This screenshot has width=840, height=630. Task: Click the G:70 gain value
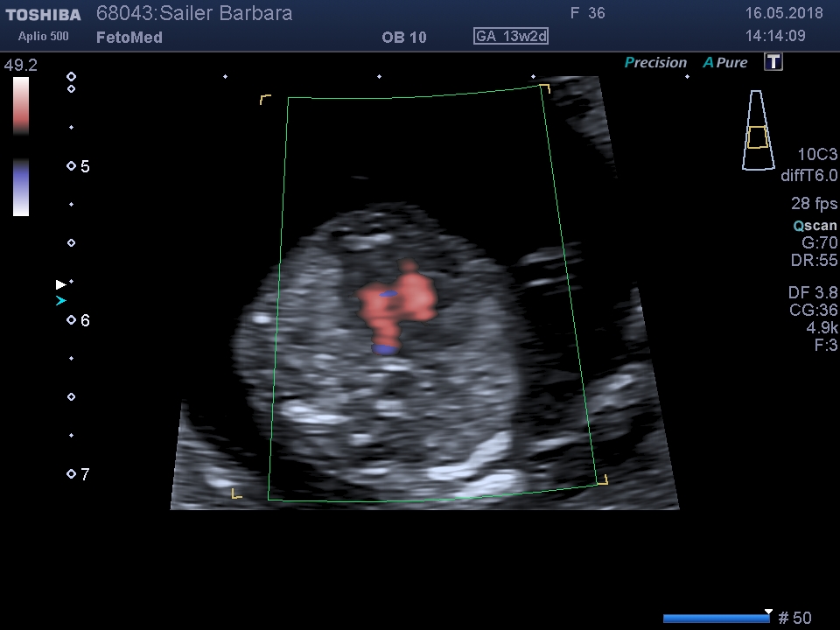(819, 242)
